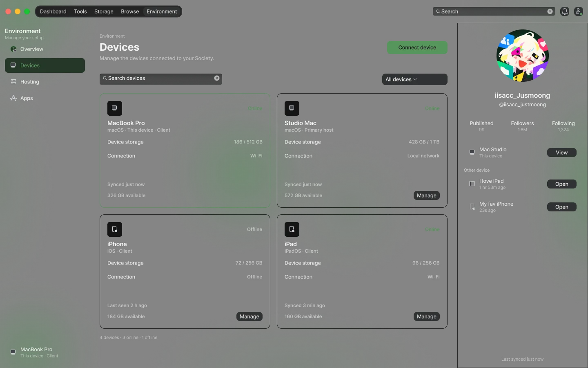Click 'Last synced just now' text
The height and width of the screenshot is (368, 588).
coord(523,359)
